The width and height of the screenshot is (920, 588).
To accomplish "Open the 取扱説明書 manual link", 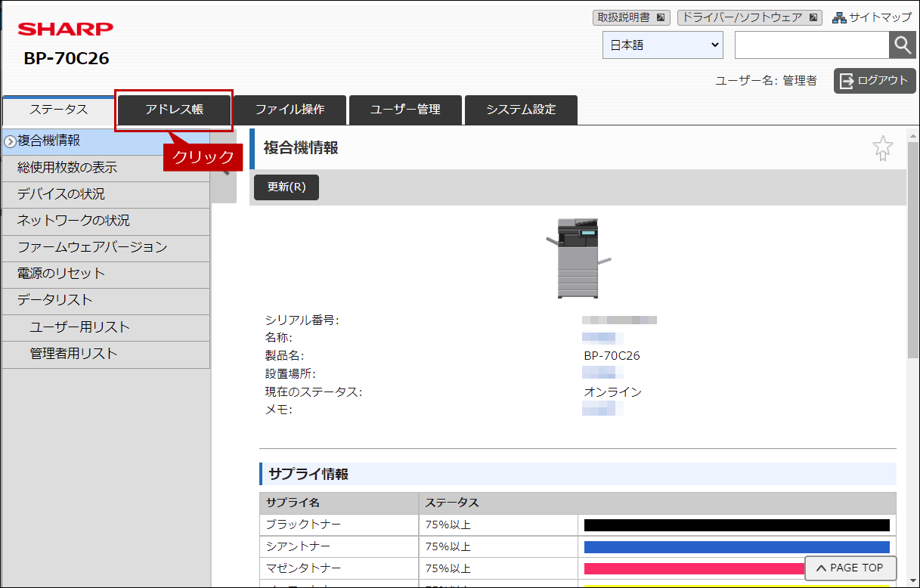I will tap(630, 17).
